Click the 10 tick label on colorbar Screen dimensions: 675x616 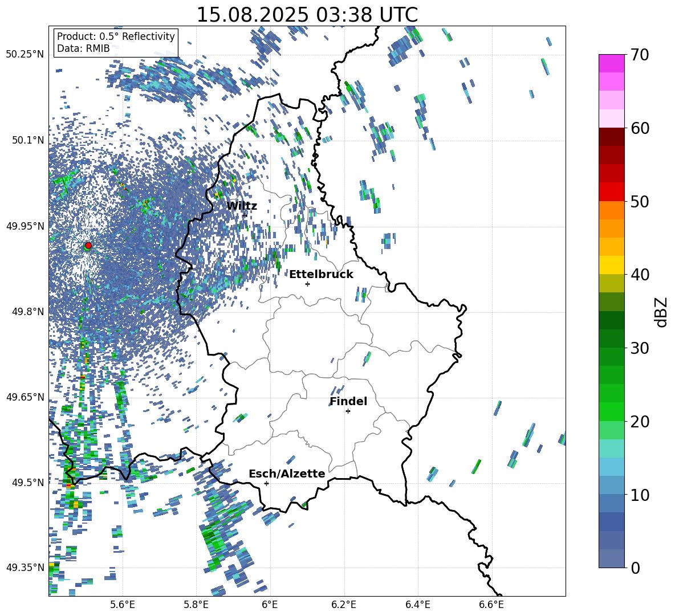[639, 495]
